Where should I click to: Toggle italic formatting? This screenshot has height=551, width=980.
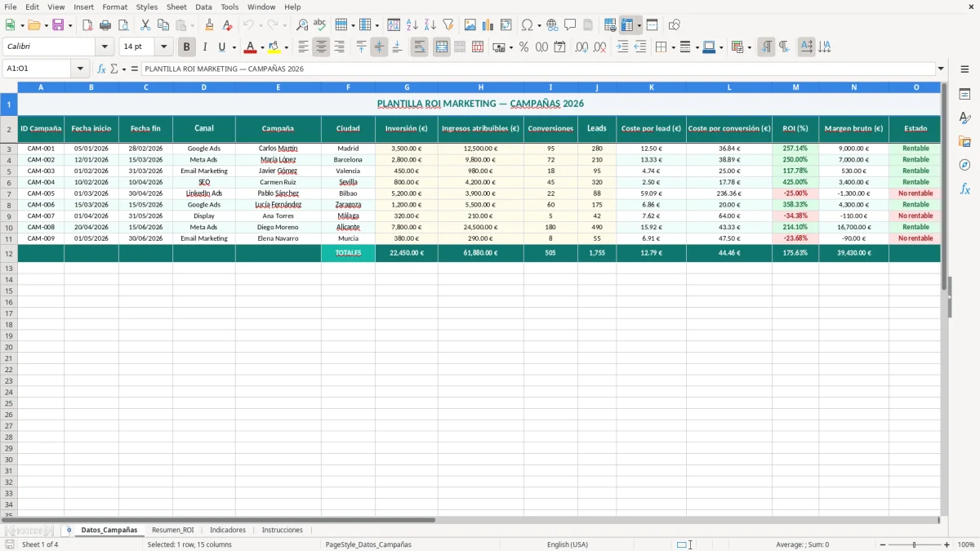pos(204,47)
